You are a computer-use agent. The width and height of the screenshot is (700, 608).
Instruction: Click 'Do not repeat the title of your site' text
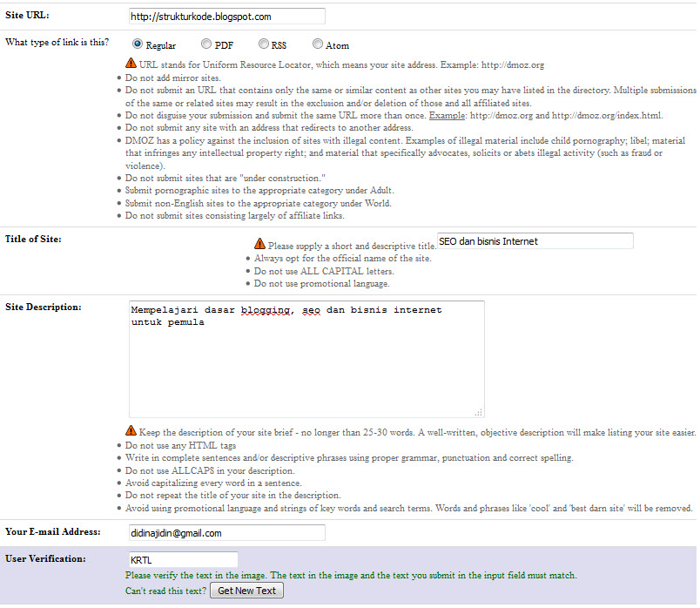point(233,496)
